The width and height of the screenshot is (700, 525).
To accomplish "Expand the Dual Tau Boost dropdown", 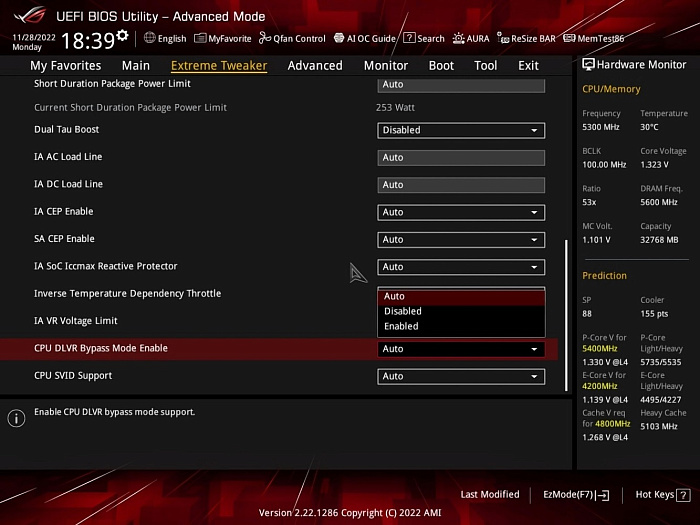I will [461, 130].
